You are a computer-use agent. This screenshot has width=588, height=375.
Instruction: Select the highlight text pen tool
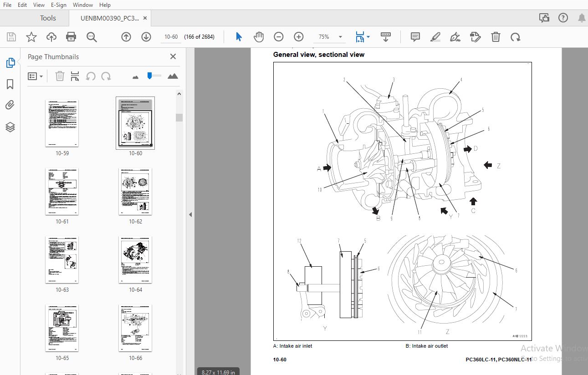click(435, 37)
